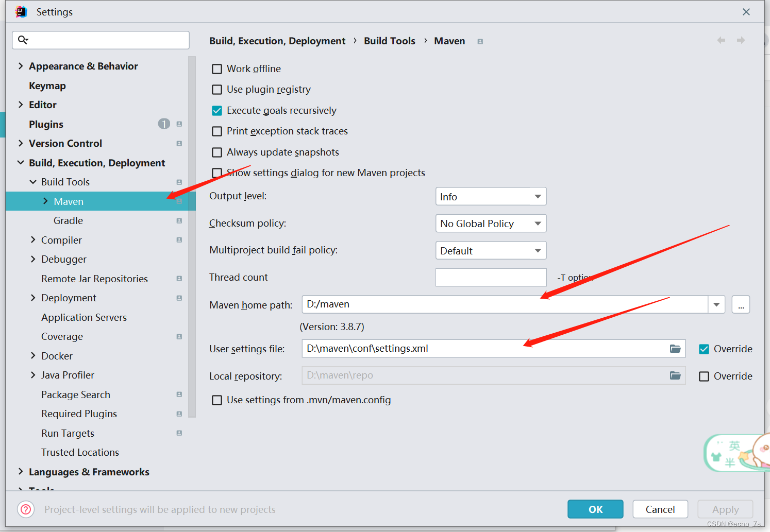Click project-level icon next to Version Control
The image size is (770, 532).
pos(179,144)
